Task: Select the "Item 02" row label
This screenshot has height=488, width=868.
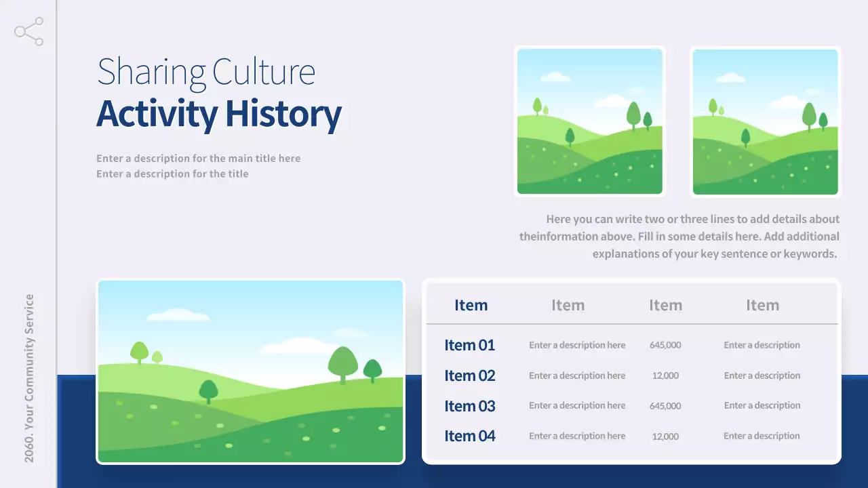Action: coord(469,375)
